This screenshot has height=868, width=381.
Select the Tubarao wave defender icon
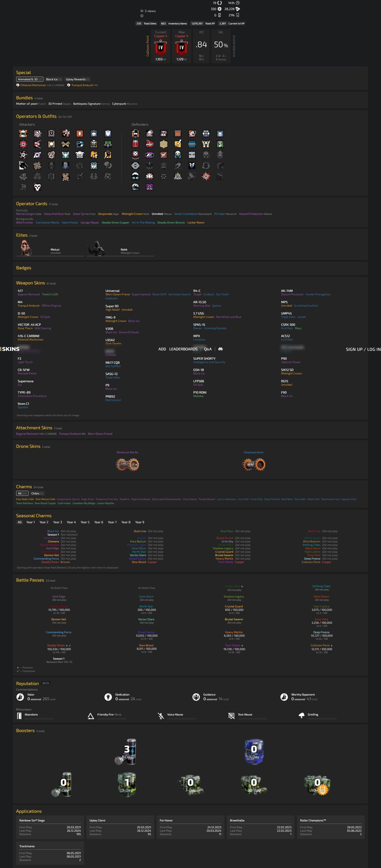pos(135,187)
